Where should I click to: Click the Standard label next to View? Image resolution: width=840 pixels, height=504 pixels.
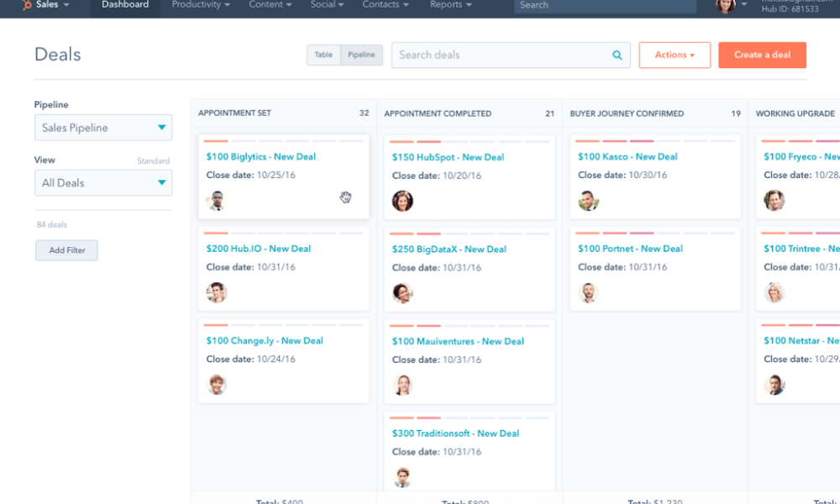coord(153,160)
